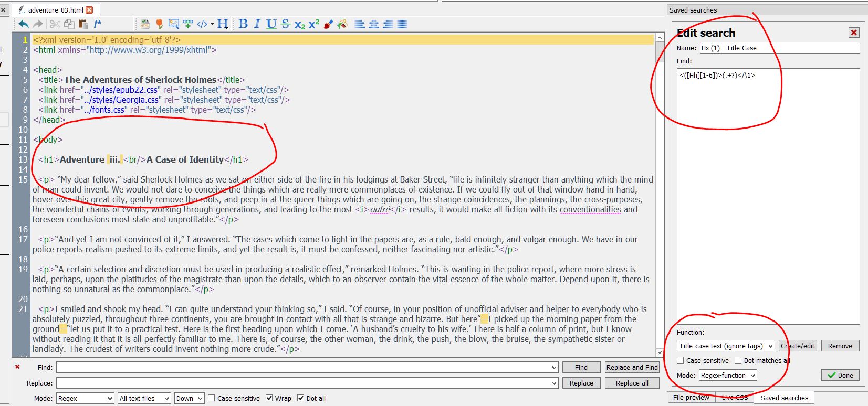Open the Regex search mode dropdown
This screenshot has height=406, width=868.
pos(85,398)
